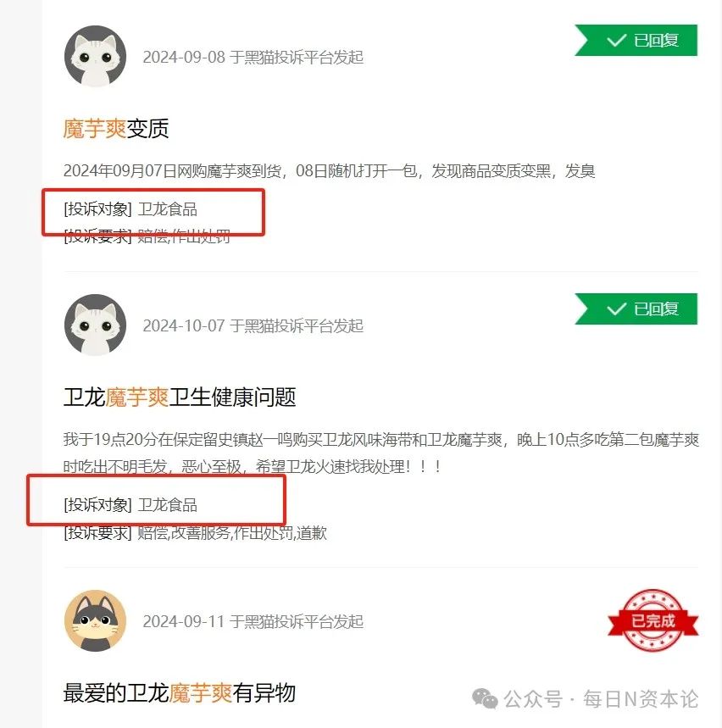Viewport: 722px width, 728px height.
Task: Click the orange-faced cat avatar on the 2024-09-11 post
Action: coord(95,620)
